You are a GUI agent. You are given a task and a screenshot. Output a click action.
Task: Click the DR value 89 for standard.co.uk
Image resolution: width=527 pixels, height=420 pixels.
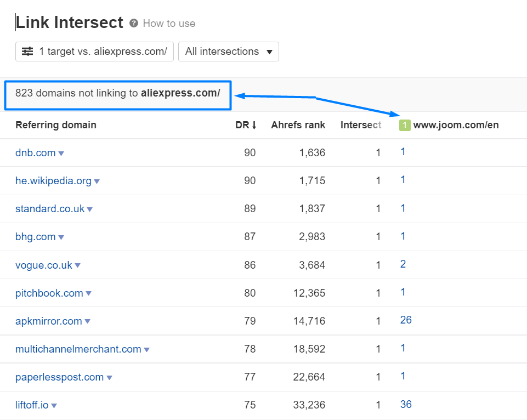click(x=250, y=209)
